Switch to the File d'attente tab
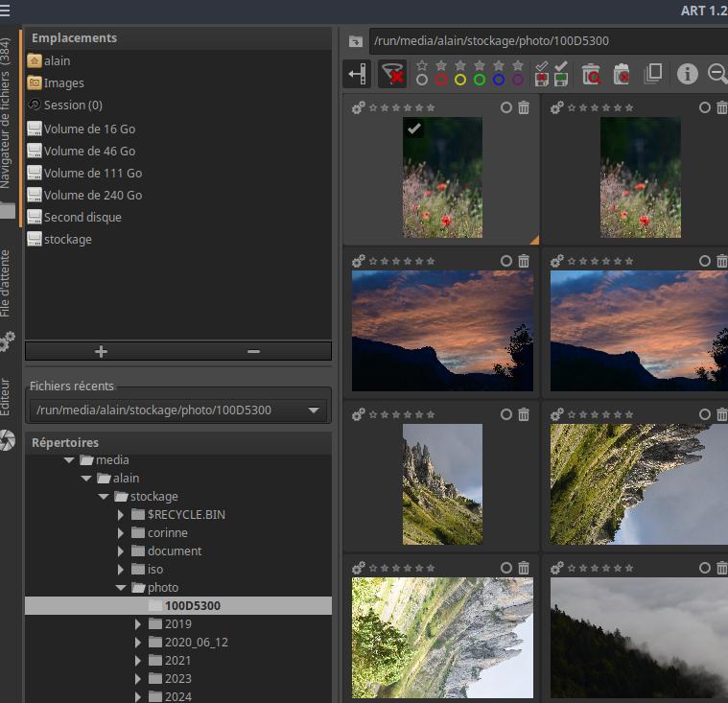Viewport: 728px width, 703px height. 5,283
